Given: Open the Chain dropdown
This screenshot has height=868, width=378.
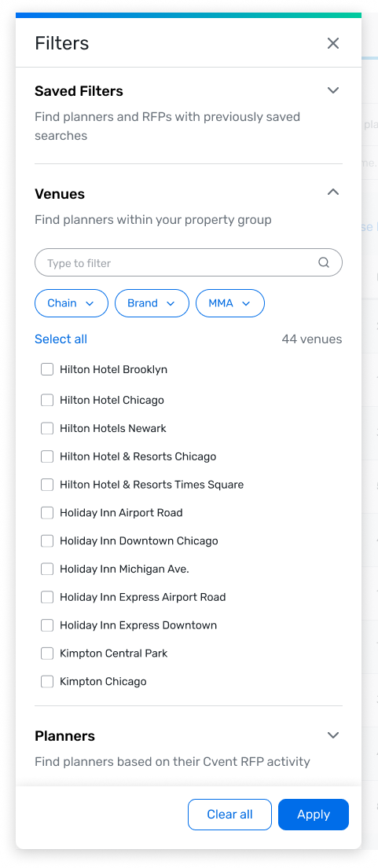Looking at the screenshot, I should pos(72,303).
